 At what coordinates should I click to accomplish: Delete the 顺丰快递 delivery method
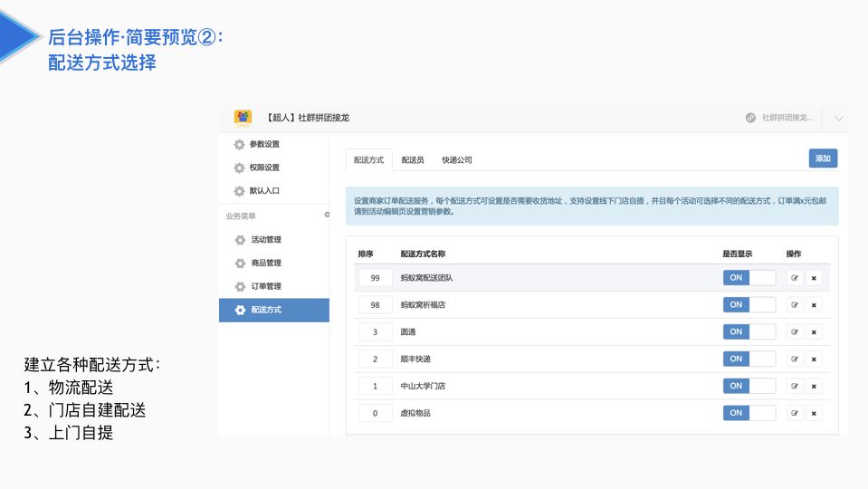click(814, 360)
